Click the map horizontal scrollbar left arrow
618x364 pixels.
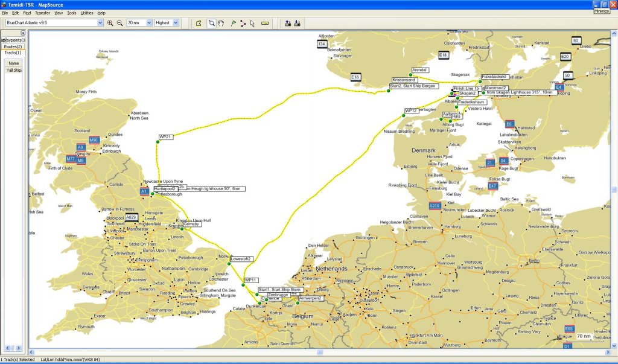(x=31, y=352)
